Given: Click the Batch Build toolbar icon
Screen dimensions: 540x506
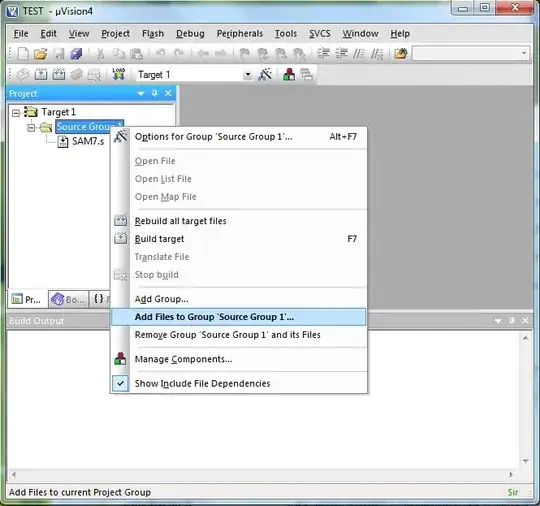Looking at the screenshot, I should click(76, 74).
